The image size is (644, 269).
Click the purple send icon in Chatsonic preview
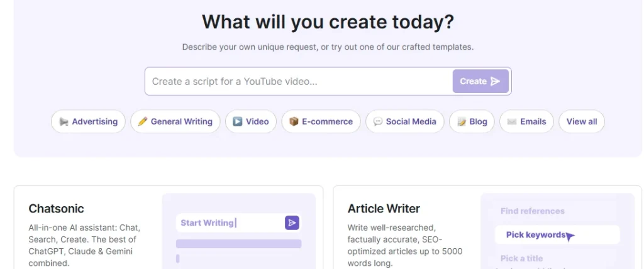coord(292,222)
